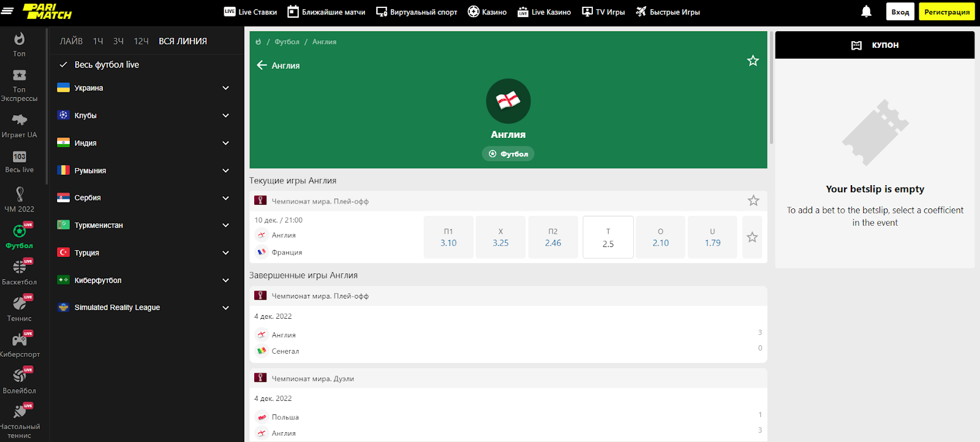This screenshot has width=980, height=442.
Task: Toggle Весь футбол live checkmark
Action: (x=63, y=64)
